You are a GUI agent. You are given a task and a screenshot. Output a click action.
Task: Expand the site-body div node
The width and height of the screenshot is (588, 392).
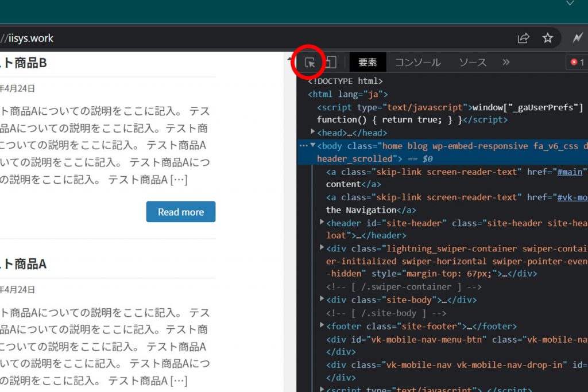point(322,298)
